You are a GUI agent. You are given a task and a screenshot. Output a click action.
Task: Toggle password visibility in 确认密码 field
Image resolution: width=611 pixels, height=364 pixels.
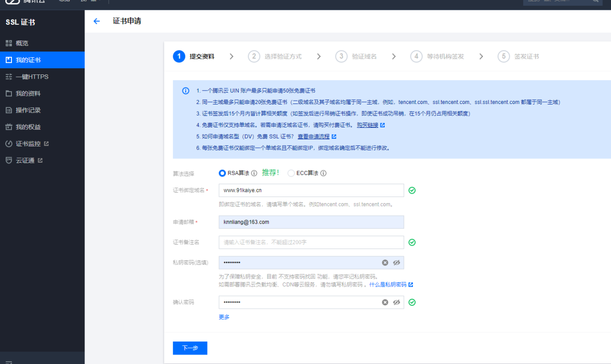(x=396, y=302)
